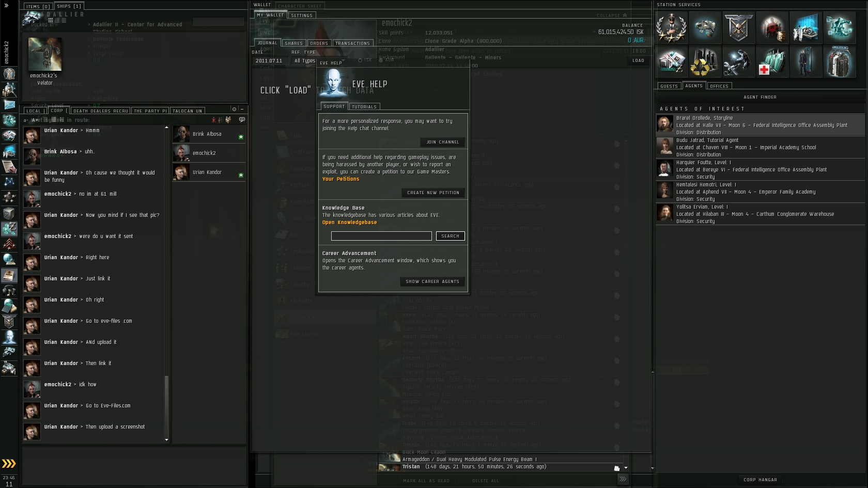Click the knowledge base search input field
The height and width of the screenshot is (488, 868).
(381, 236)
